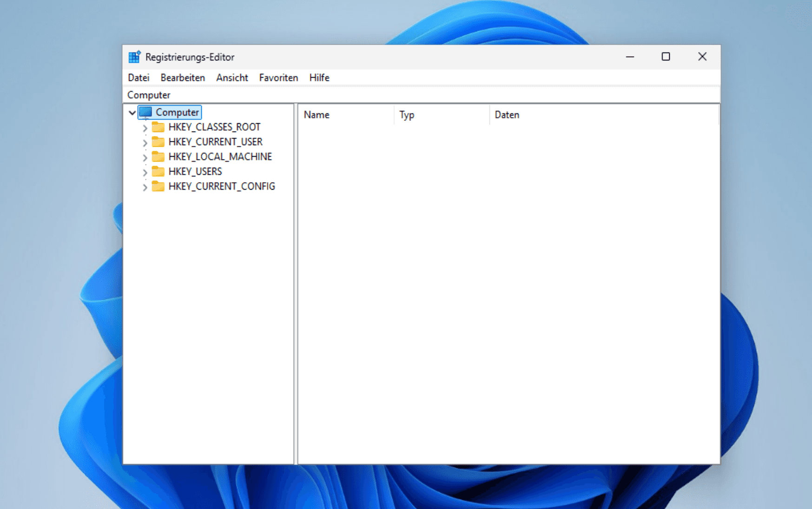Expand the HKEY_USERS key
812x509 pixels.
tap(145, 172)
